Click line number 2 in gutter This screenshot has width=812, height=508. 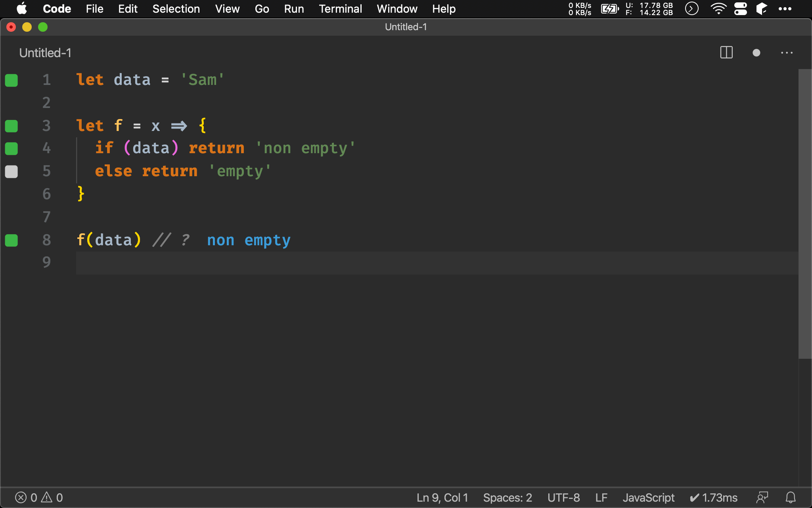point(47,103)
